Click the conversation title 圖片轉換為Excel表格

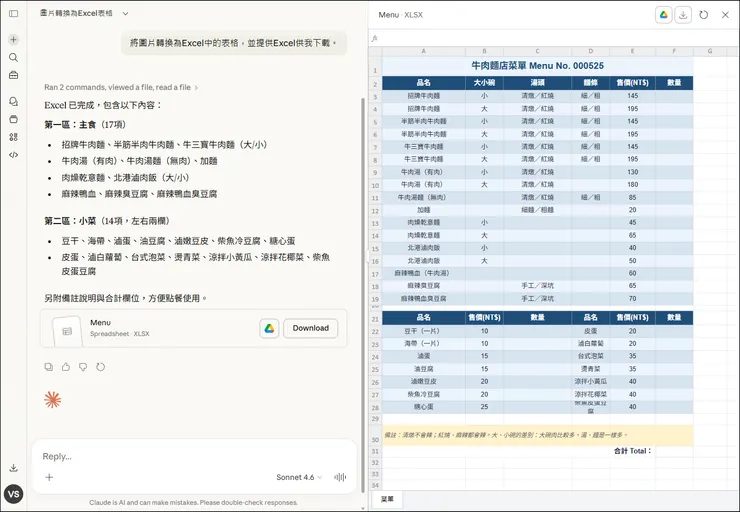[76, 14]
